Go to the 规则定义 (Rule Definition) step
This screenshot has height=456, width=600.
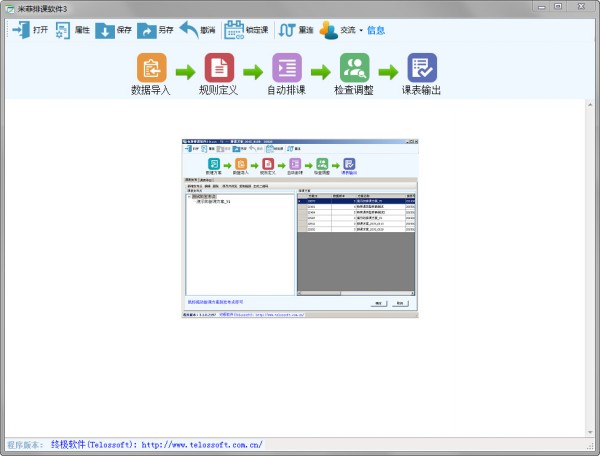point(219,68)
